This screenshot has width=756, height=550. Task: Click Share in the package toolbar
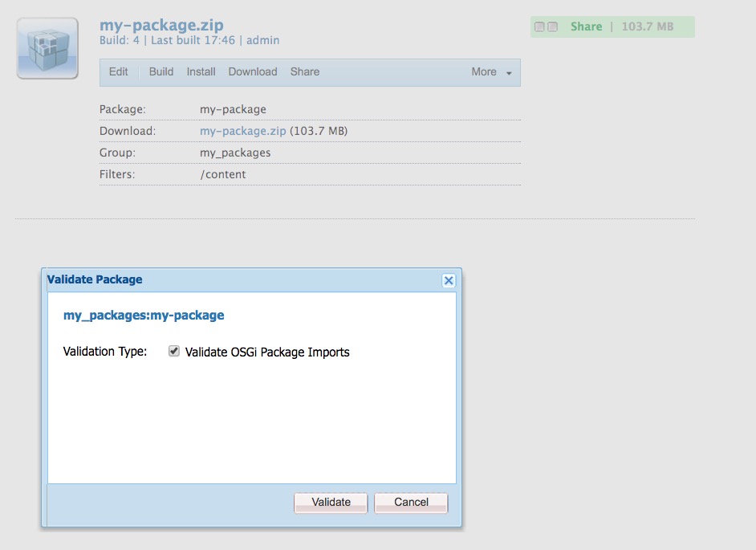305,71
